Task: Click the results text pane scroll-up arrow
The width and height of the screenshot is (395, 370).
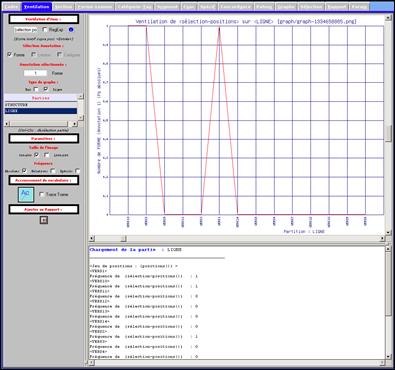Action: 388,249
